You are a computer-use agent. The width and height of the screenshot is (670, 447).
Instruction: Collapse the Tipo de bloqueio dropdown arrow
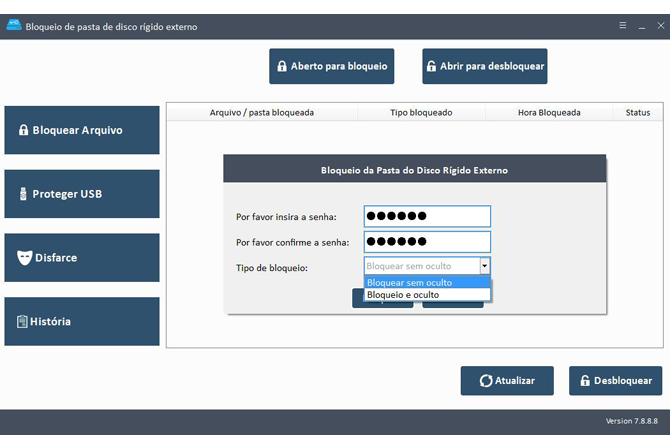coord(484,266)
